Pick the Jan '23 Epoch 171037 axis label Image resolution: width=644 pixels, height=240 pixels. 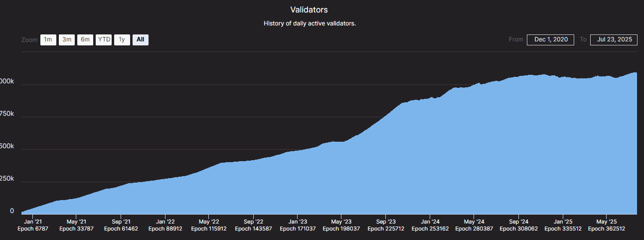(297, 225)
